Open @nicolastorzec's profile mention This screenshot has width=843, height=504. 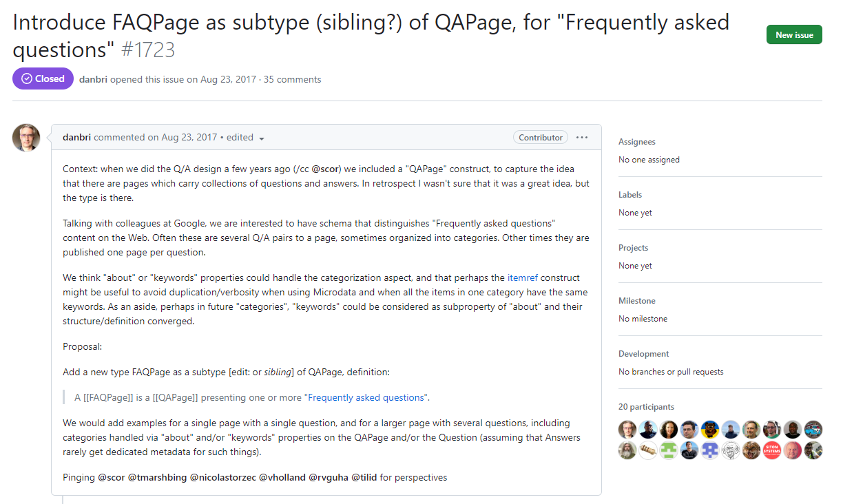[x=223, y=477]
